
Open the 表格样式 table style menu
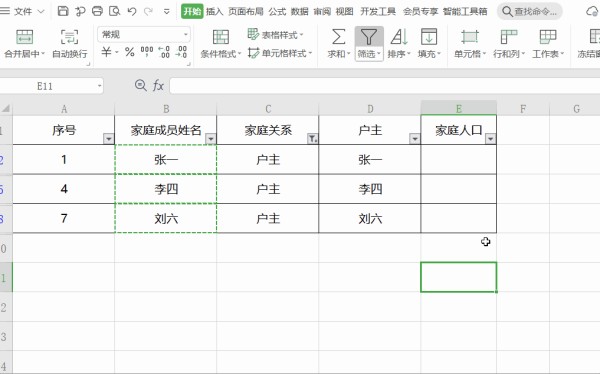[x=275, y=35]
